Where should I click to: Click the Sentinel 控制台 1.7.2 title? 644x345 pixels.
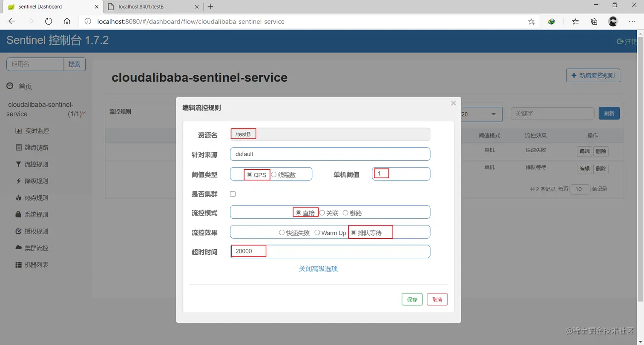(57, 40)
